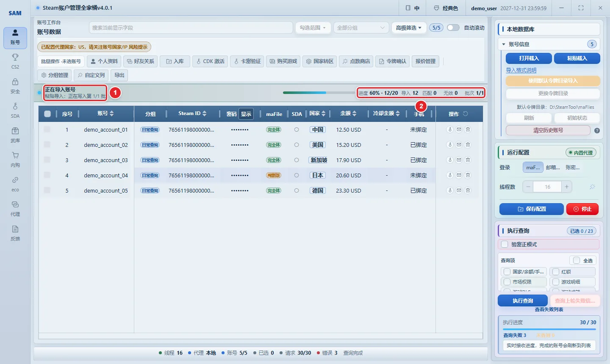610x364 pixels.
Task: Open the CS2 trophy section
Action: coord(15,61)
